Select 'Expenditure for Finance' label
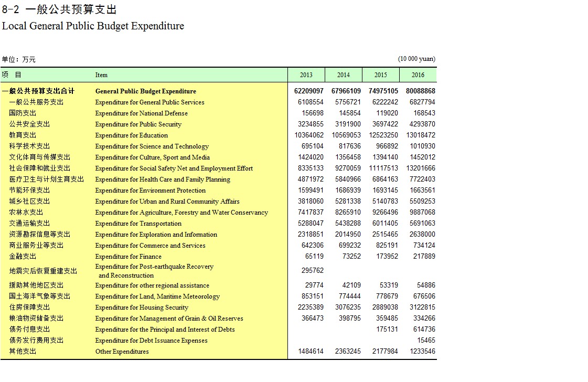This screenshot has width=588, height=382. [129, 256]
